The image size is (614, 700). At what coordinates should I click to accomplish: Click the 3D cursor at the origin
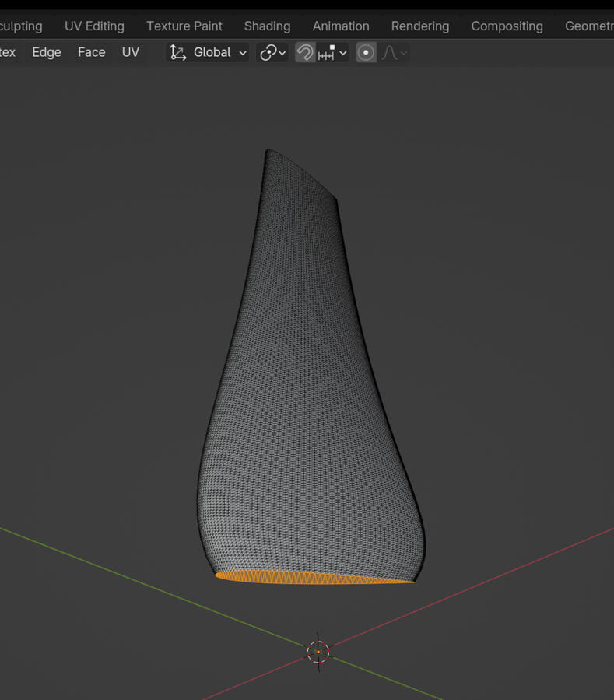(x=318, y=651)
